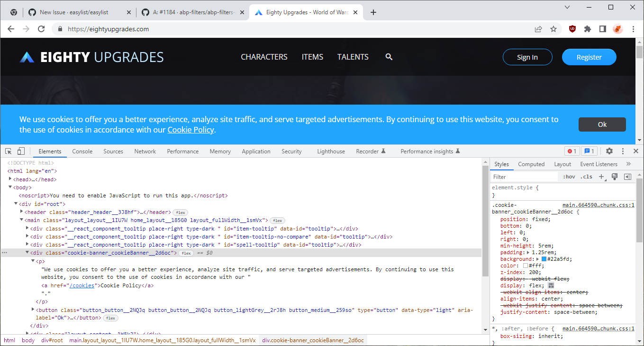
Task: Open the error counter showing 1 error
Action: [x=572, y=151]
